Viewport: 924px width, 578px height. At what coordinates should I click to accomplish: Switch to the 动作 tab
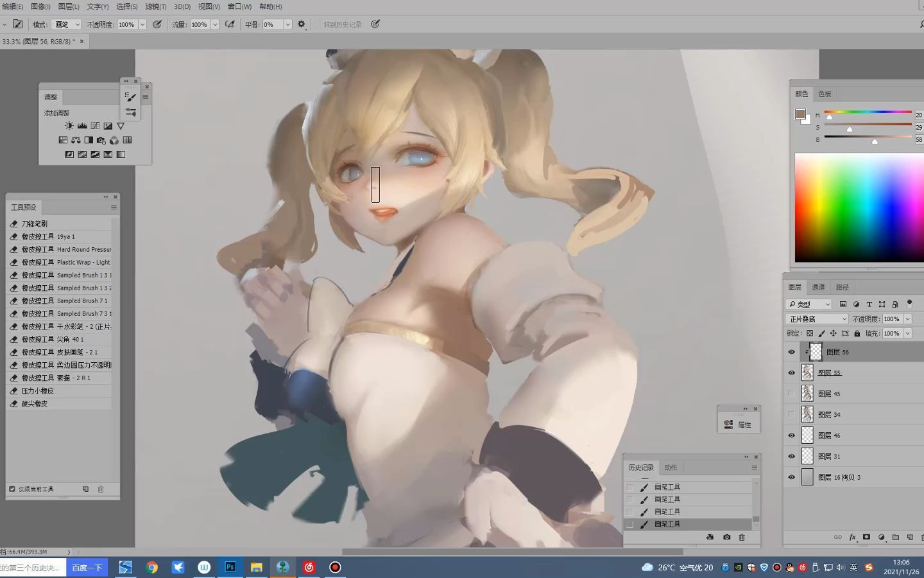coord(671,468)
